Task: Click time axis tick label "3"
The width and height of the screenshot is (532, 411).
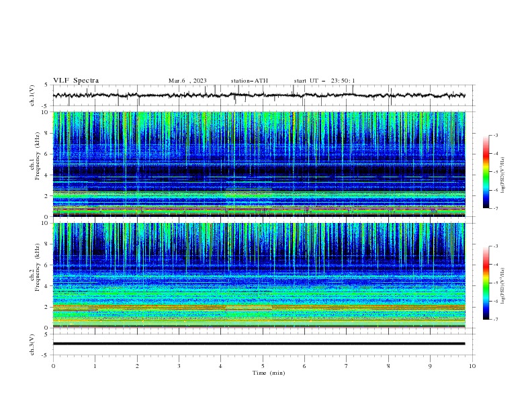Action: pos(179,366)
